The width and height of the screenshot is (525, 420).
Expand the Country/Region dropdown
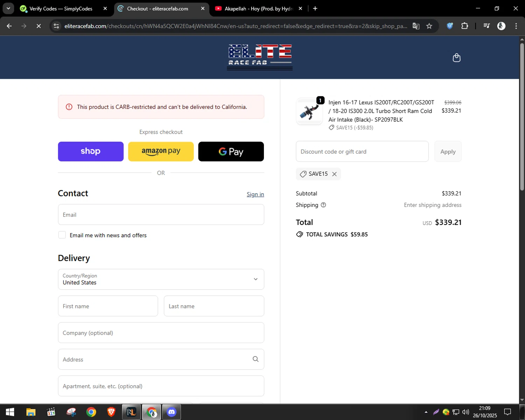click(161, 279)
